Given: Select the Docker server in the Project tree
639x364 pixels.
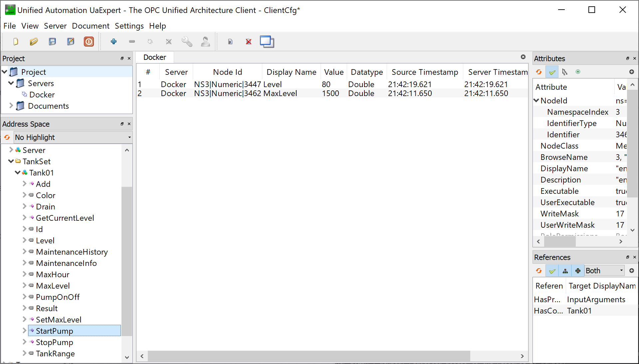Looking at the screenshot, I should (x=42, y=95).
